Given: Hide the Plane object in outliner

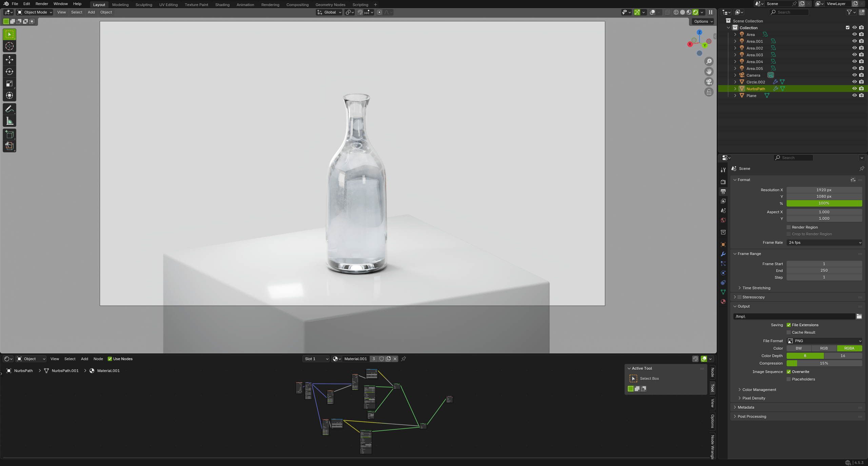Looking at the screenshot, I should pyautogui.click(x=854, y=96).
